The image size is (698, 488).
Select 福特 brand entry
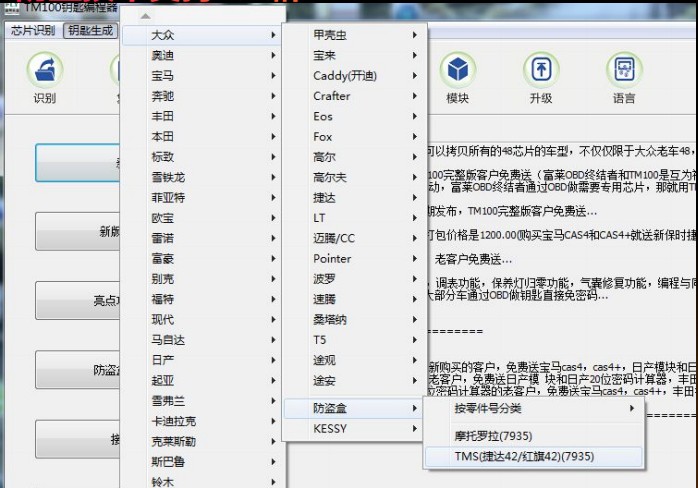(201, 299)
